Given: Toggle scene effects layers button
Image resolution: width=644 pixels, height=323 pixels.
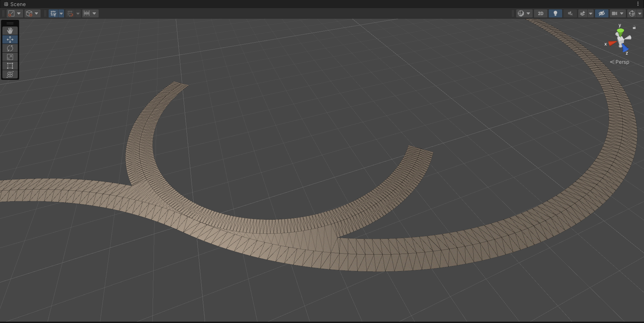Looking at the screenshot, I should coord(583,13).
